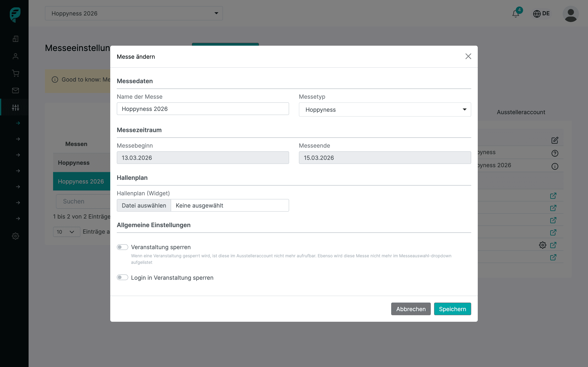Enable Login in Veranstaltung sperren switch

[x=122, y=277]
